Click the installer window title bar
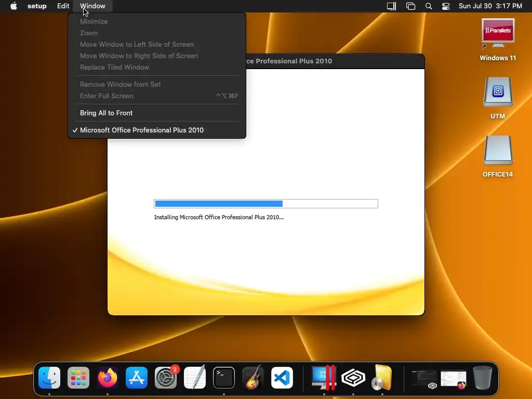 335,61
